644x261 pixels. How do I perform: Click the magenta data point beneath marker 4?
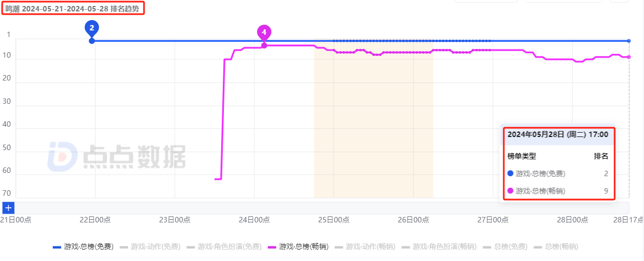point(264,46)
